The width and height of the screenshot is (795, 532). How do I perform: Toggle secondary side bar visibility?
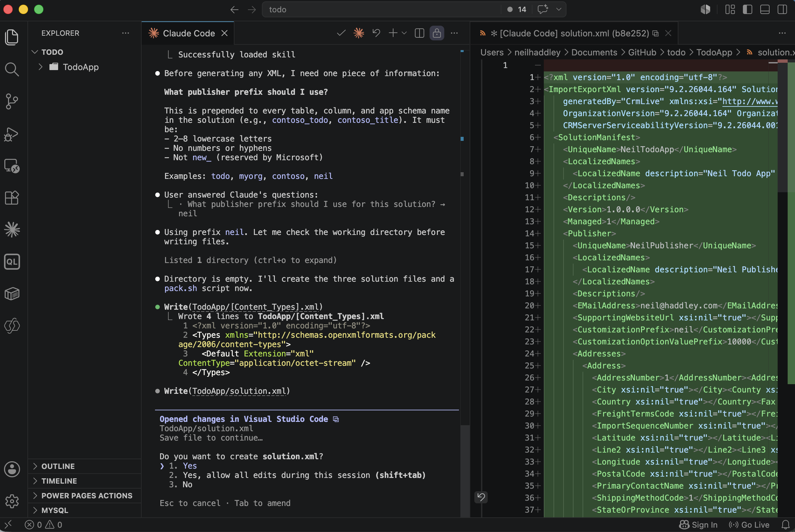click(x=782, y=9)
